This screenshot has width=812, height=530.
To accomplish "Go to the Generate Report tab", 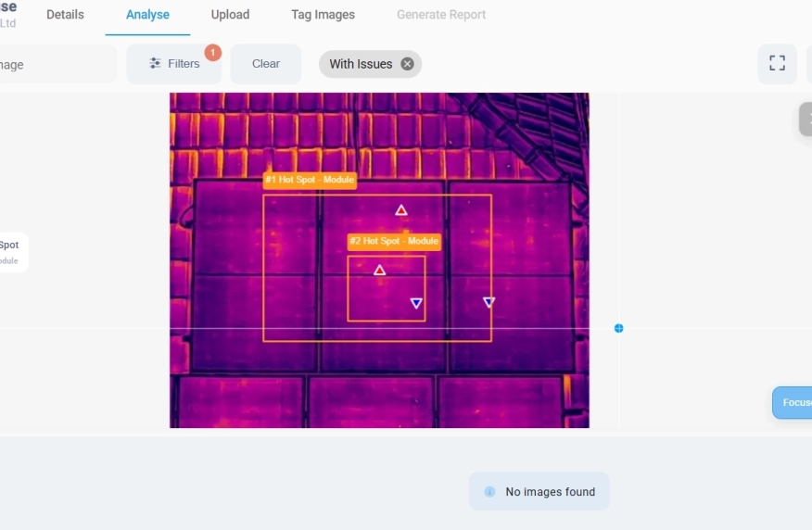I will click(441, 15).
